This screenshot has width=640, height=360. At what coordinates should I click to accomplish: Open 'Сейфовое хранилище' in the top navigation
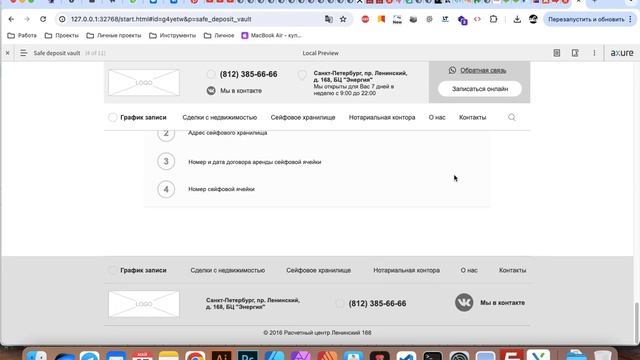coord(303,118)
